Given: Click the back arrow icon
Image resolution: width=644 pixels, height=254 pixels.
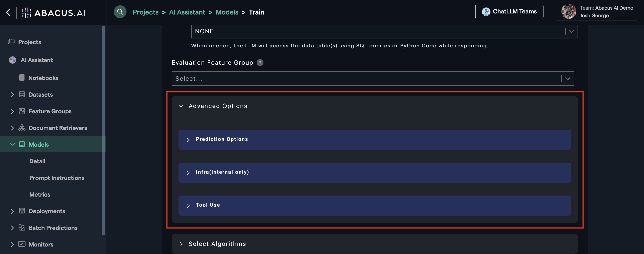Looking at the screenshot, I should click(x=8, y=12).
